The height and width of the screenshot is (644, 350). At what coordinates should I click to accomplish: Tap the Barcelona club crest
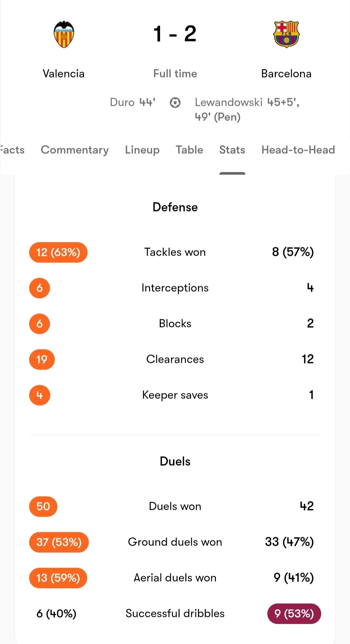point(286,34)
